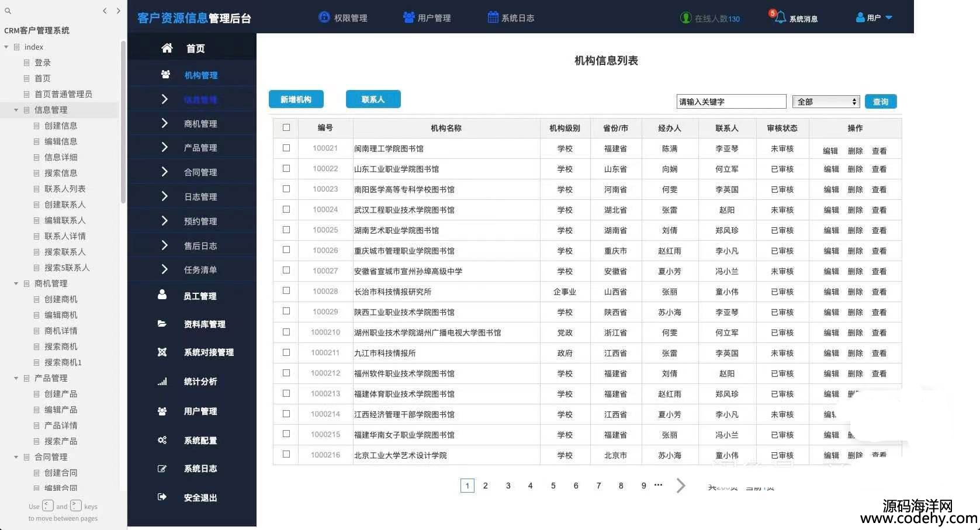Go to pagination page 3

click(508, 486)
